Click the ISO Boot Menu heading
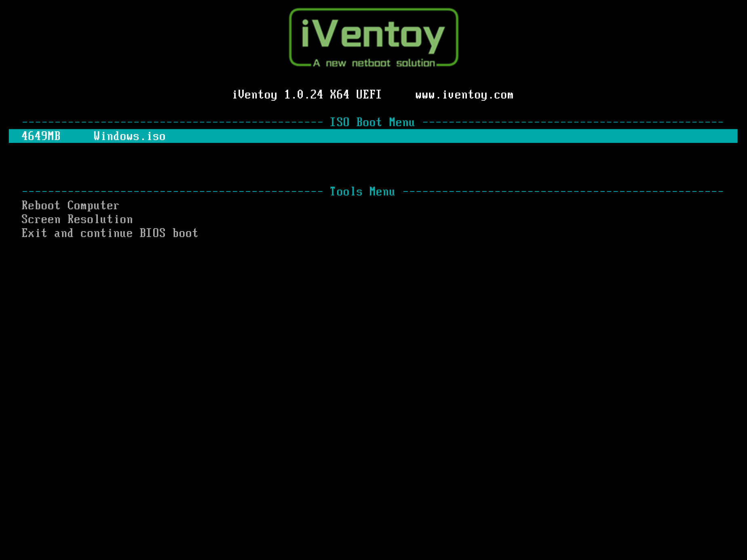This screenshot has width=747, height=560. click(x=372, y=122)
